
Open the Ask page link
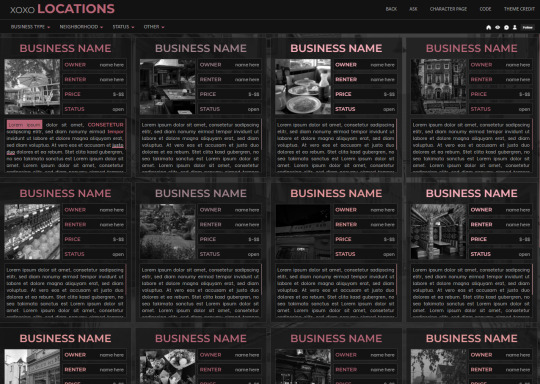(413, 9)
